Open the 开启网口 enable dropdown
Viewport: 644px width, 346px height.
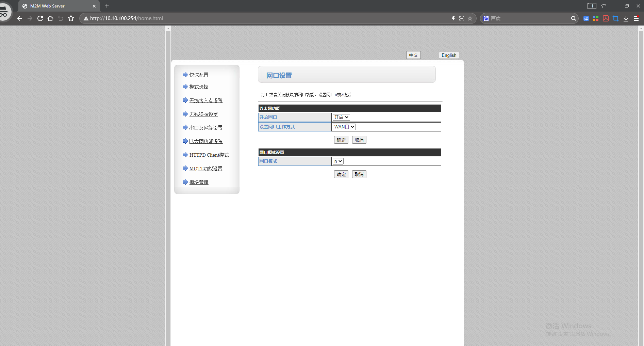pos(341,117)
